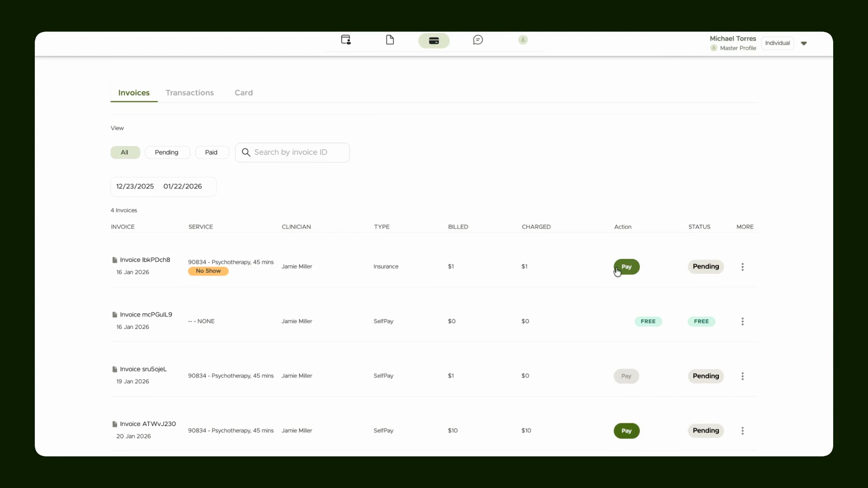This screenshot has height=488, width=868.
Task: Focus the Search by invoice ID field
Action: [292, 152]
